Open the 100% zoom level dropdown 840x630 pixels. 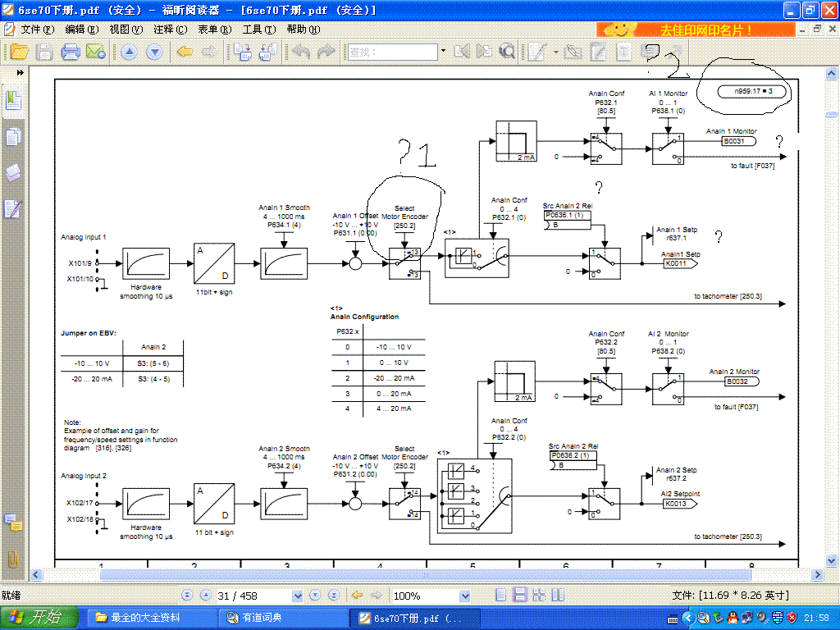(x=464, y=596)
